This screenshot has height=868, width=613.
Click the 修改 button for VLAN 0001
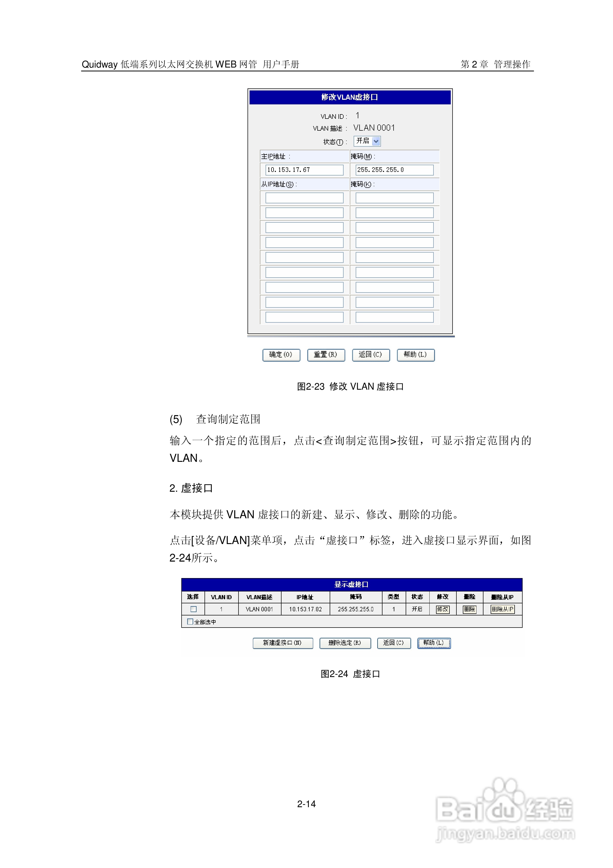pyautogui.click(x=443, y=610)
